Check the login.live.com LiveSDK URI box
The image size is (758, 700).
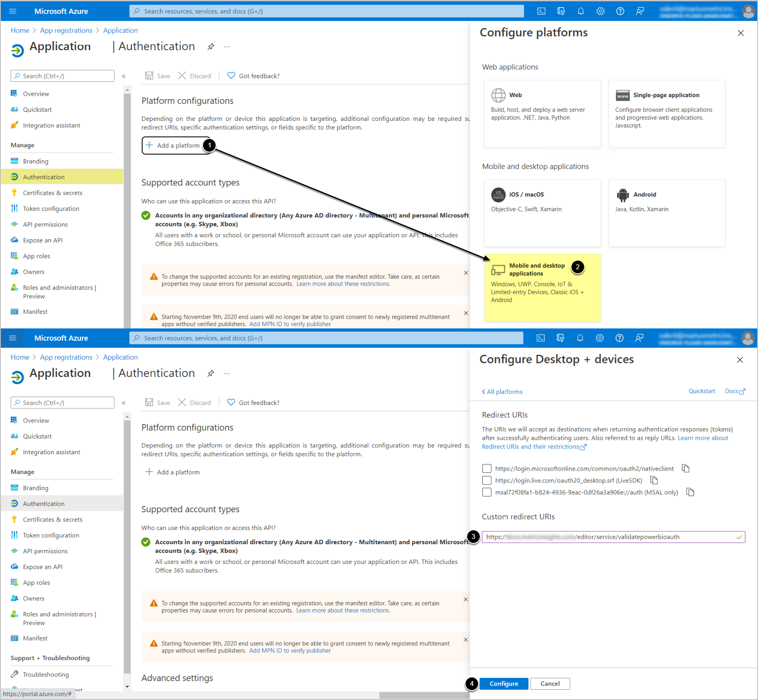[487, 480]
